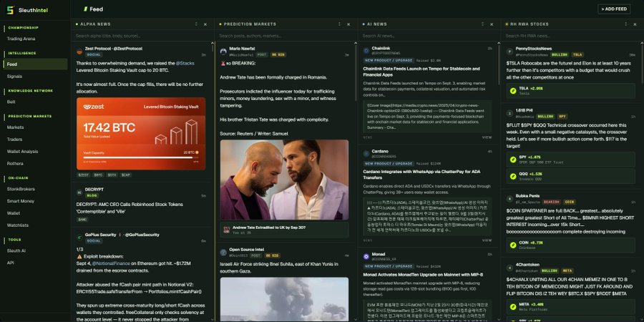
Task: Open Andrew Tate Extradited to UK market
Action: 284,230
